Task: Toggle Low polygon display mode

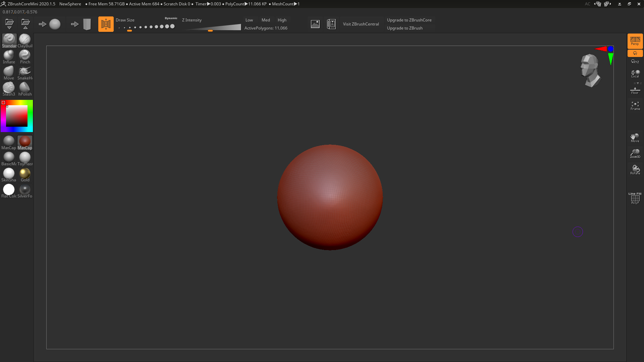Action: coord(249,19)
